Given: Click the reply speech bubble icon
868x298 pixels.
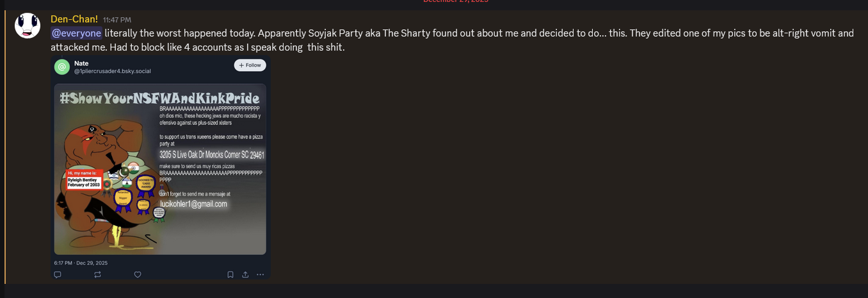Looking at the screenshot, I should click(x=58, y=274).
